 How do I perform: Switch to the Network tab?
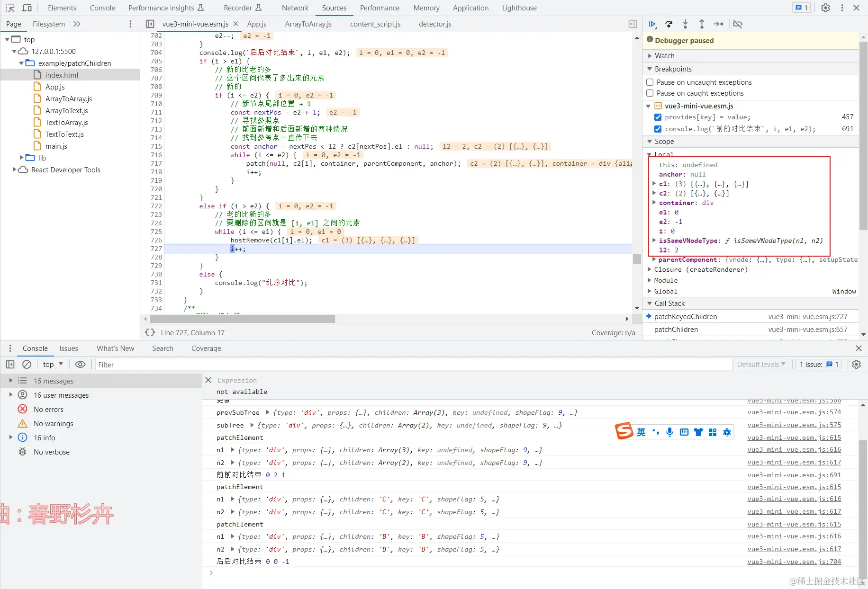coord(295,8)
